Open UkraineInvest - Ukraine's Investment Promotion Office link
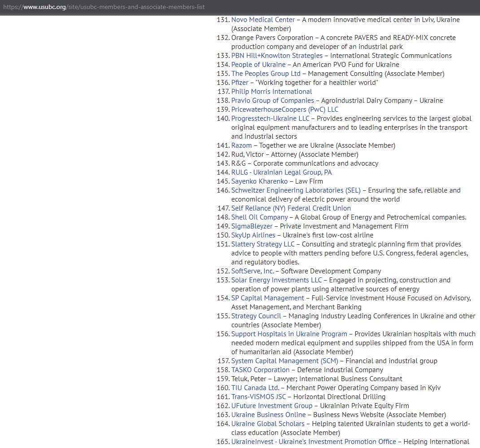480x448 pixels. coord(314,442)
